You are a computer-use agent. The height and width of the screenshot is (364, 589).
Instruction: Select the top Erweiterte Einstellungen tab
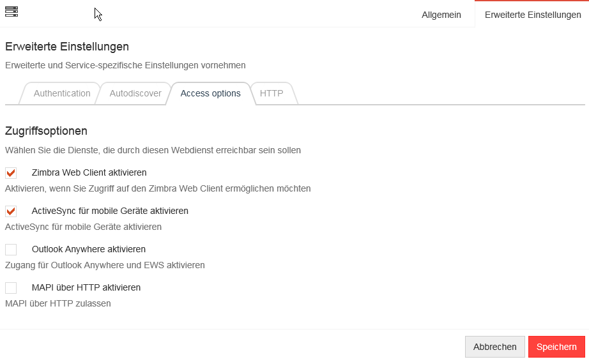pyautogui.click(x=533, y=15)
